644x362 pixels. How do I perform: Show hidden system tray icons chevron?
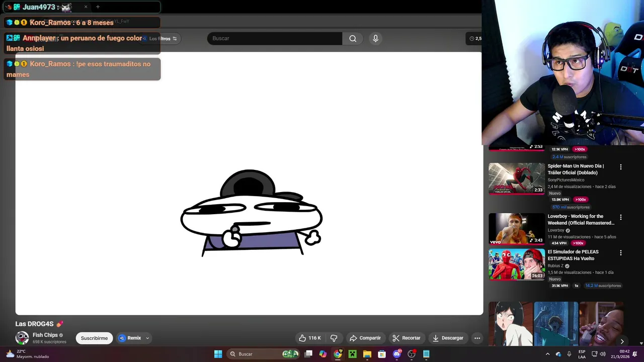point(547,354)
